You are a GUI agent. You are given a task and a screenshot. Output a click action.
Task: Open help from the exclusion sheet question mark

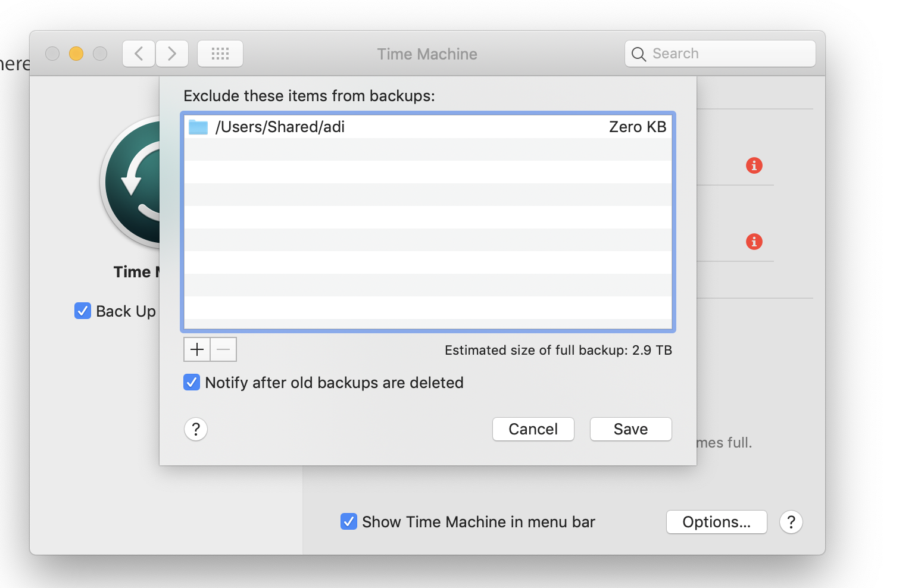(196, 429)
